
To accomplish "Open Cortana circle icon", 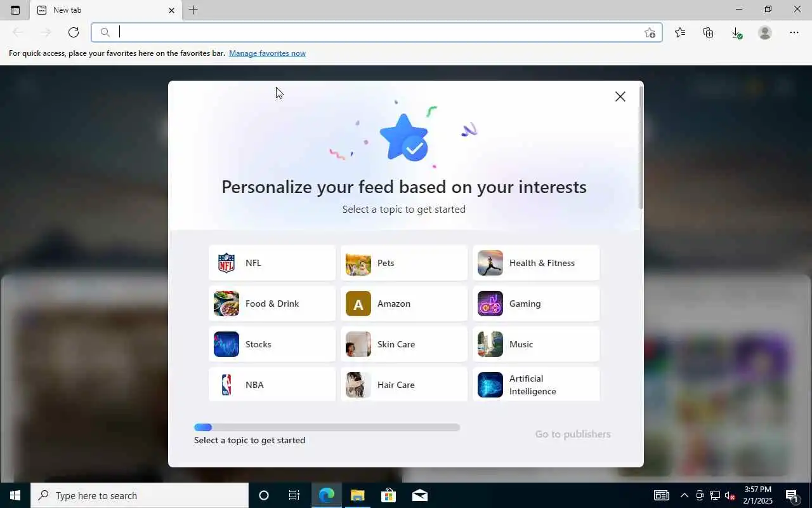I will pyautogui.click(x=264, y=495).
